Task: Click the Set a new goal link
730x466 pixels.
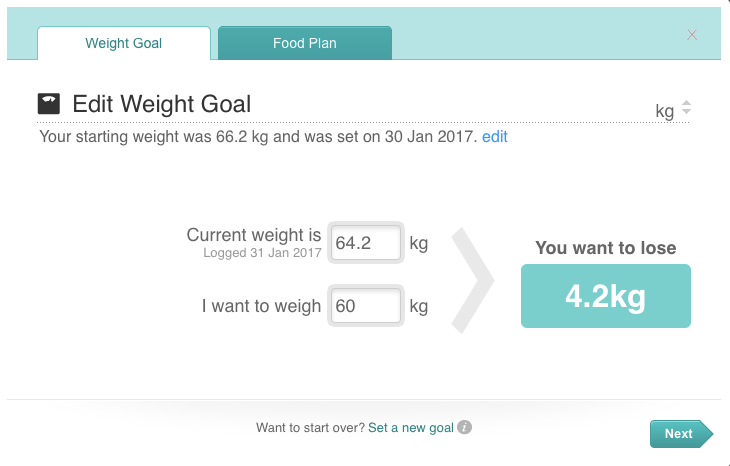Action: click(411, 427)
